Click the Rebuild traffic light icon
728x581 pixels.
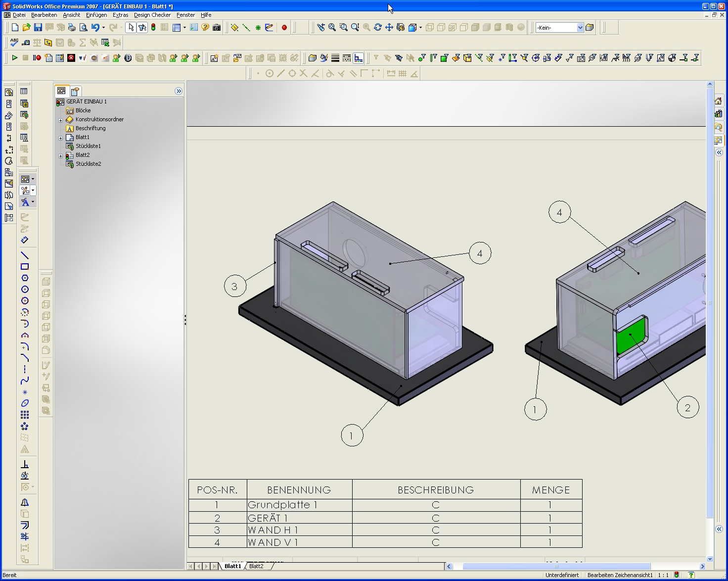point(153,28)
